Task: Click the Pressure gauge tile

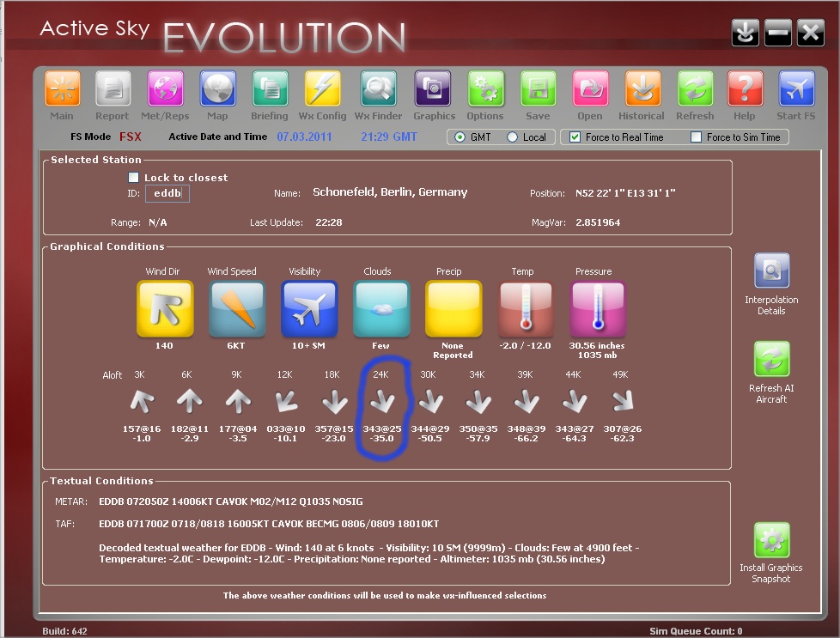Action: click(x=598, y=308)
